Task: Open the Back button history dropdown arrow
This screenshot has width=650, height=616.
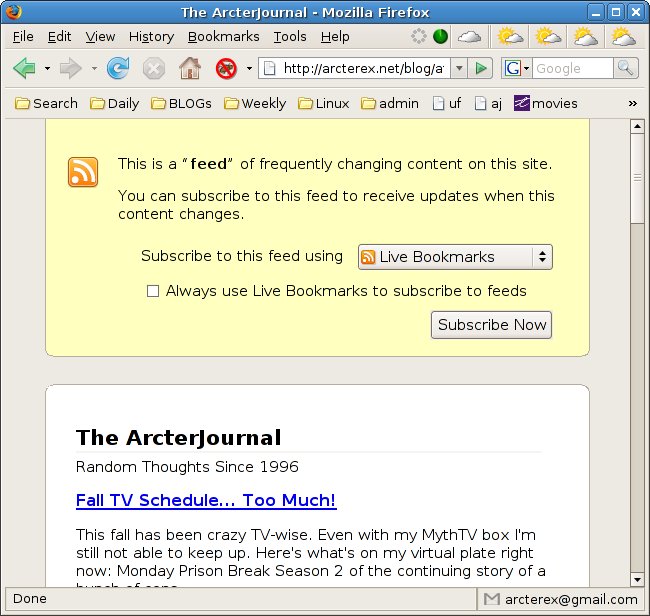Action: click(47, 68)
